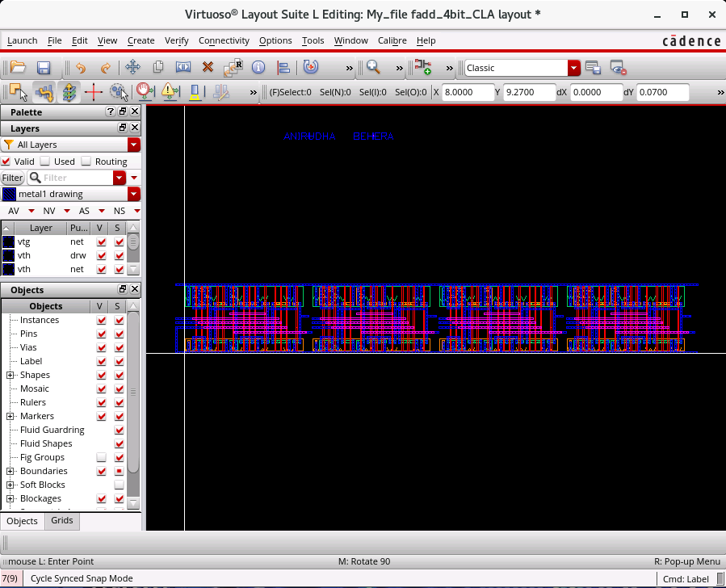Click the zoom magnifier icon in toolbar

[x=373, y=68]
